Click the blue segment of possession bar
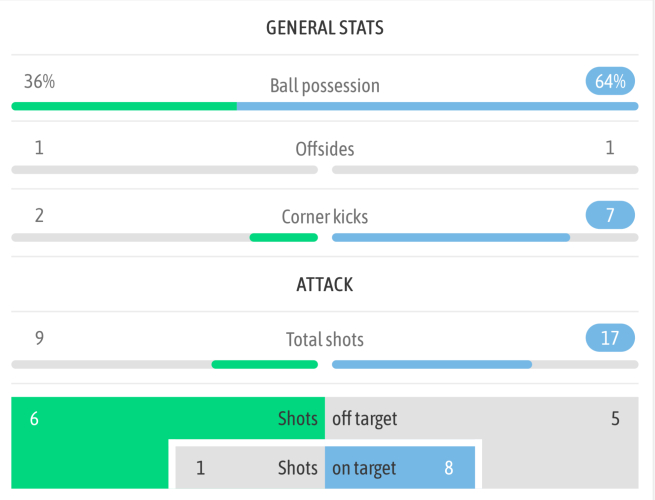The image size is (655, 500). [437, 106]
